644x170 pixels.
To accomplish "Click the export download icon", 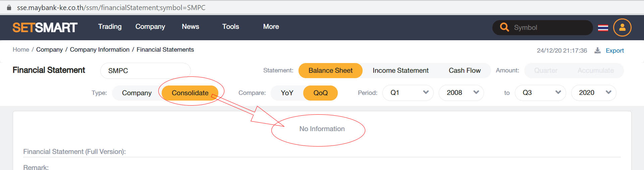I will (597, 51).
